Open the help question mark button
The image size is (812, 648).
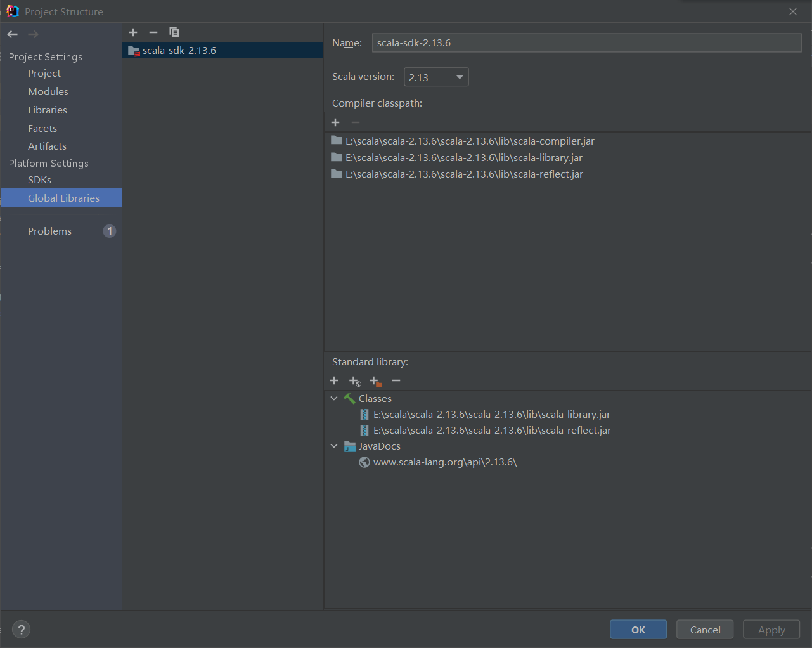click(22, 630)
